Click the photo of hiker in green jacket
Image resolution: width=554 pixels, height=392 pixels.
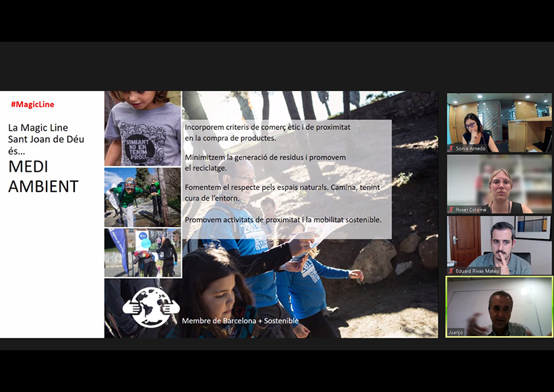tap(143, 197)
